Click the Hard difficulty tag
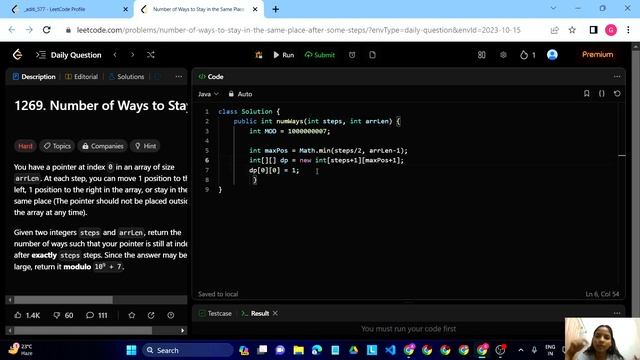The height and width of the screenshot is (360, 640). [25, 146]
